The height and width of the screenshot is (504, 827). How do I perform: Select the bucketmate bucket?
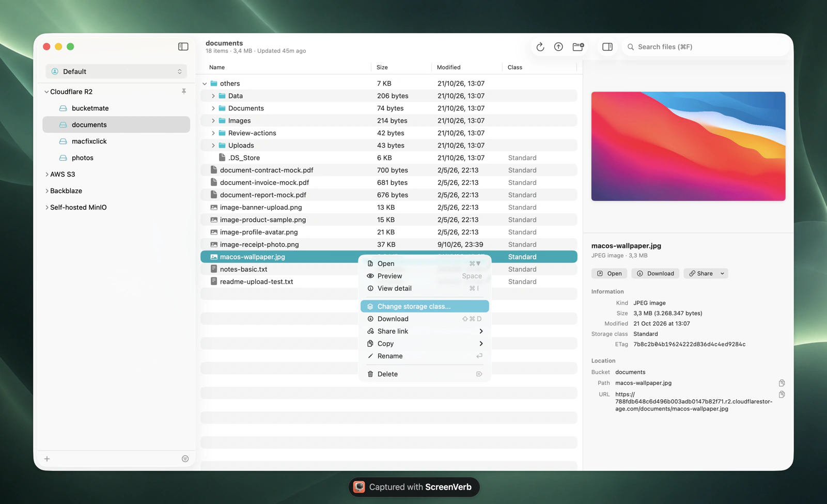point(116,108)
